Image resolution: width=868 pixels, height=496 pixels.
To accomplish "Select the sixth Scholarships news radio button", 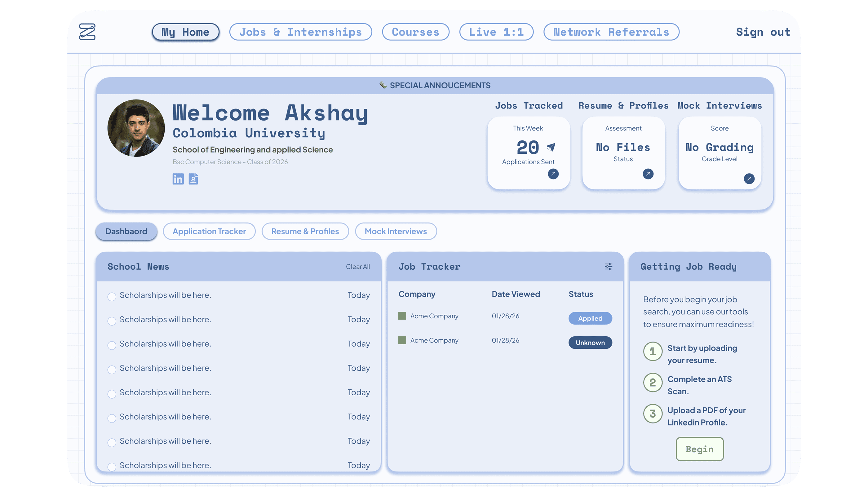I will [112, 418].
